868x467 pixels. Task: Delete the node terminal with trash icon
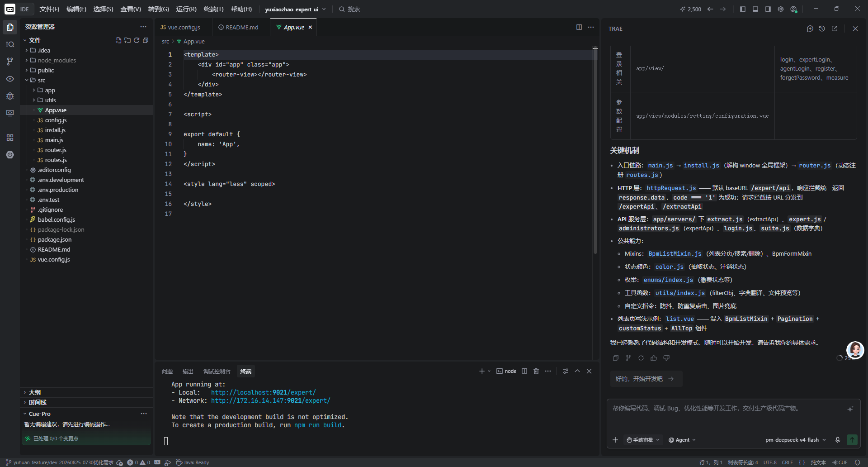(x=536, y=371)
